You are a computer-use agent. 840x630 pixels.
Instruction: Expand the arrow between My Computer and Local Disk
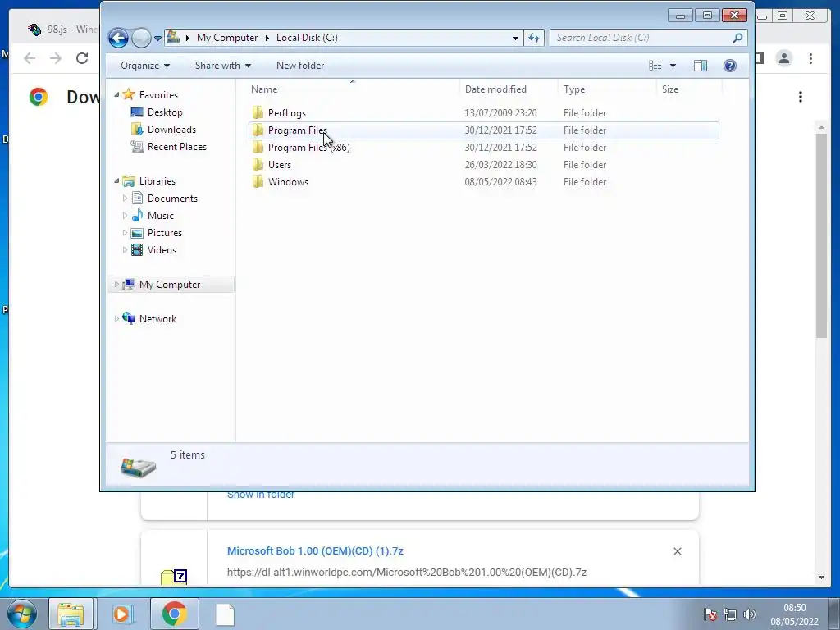coord(267,38)
